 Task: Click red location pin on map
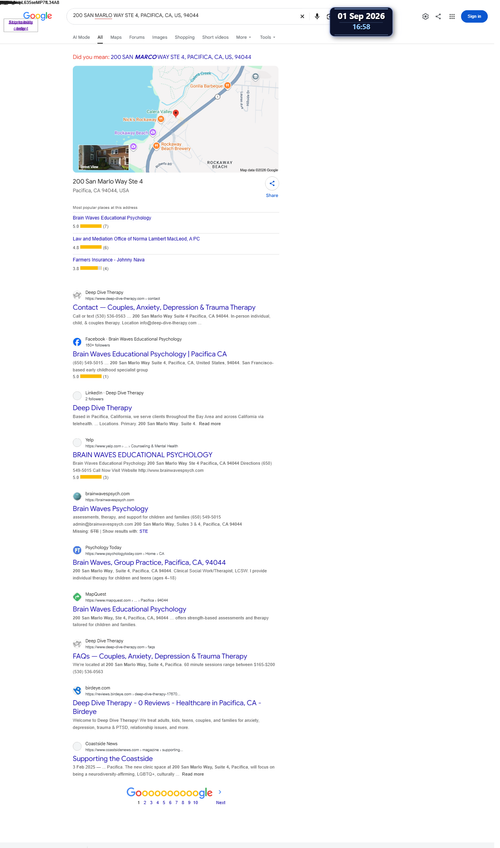tap(176, 114)
